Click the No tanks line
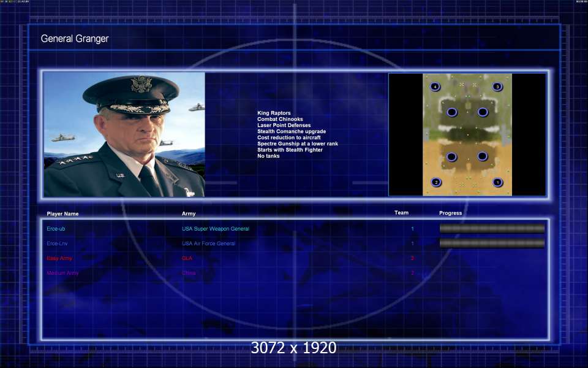This screenshot has height=368, width=588. tap(268, 156)
